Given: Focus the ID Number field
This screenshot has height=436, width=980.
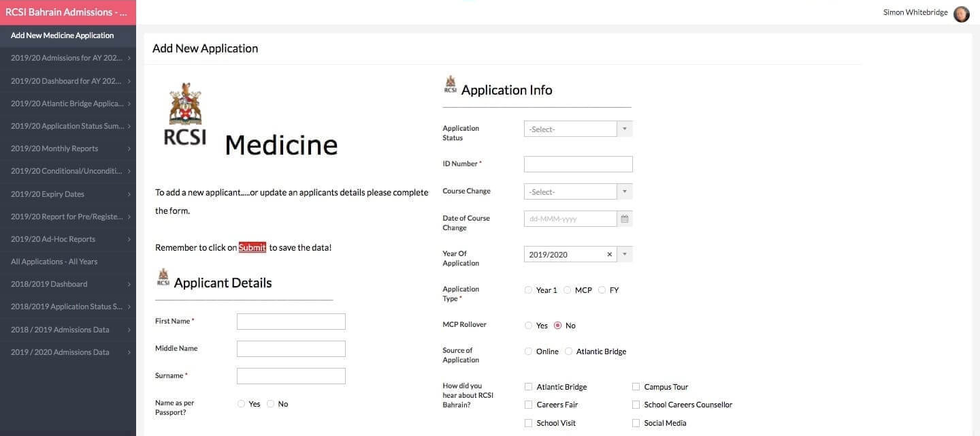Looking at the screenshot, I should click(578, 164).
